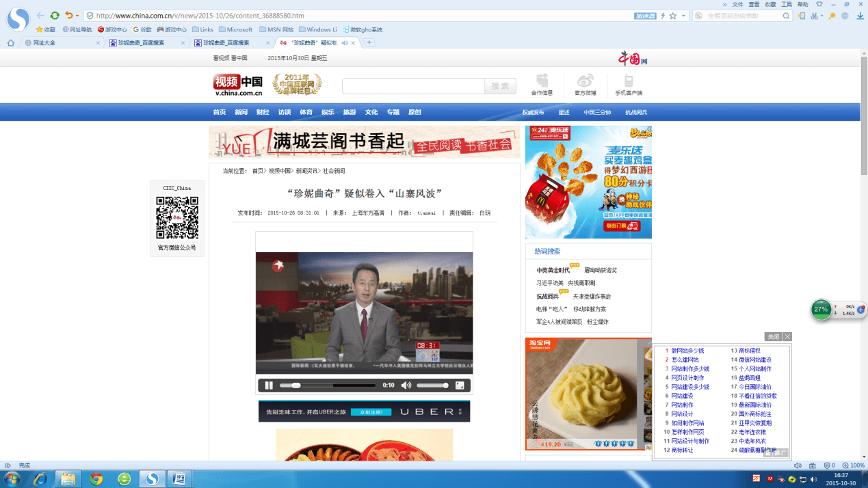Open the undo-close dropdown arrow
This screenshot has width=868, height=488.
click(x=77, y=16)
